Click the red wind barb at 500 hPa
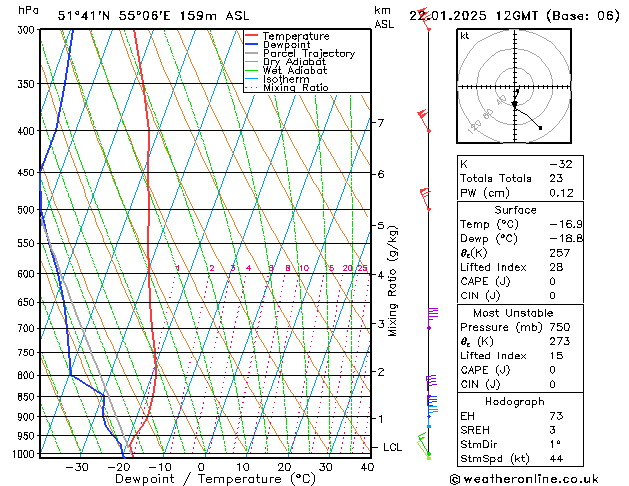 [x=425, y=199]
